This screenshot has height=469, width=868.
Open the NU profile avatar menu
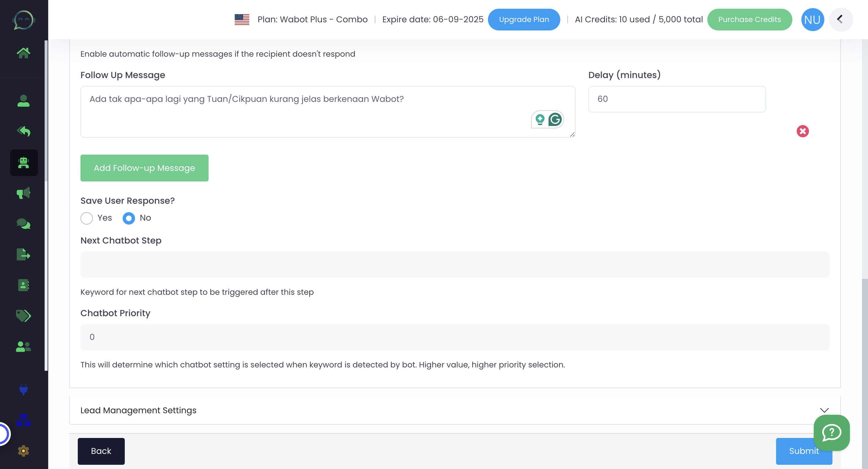[813, 19]
